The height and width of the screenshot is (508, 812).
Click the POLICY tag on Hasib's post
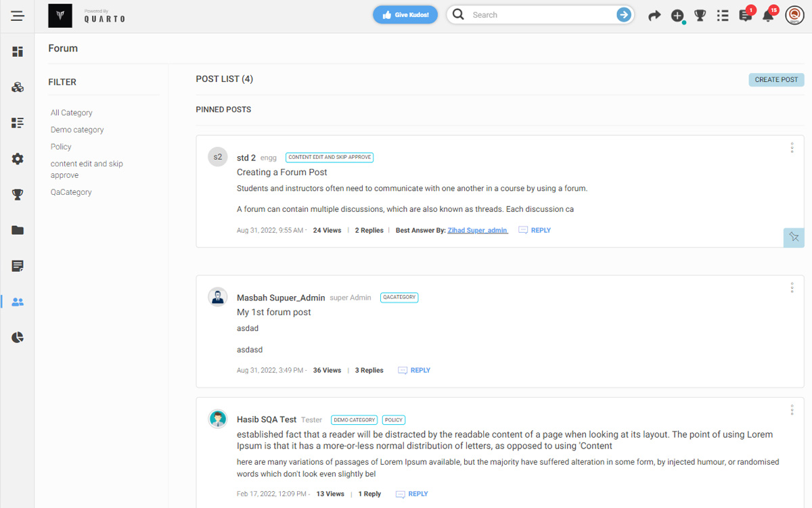[x=394, y=420]
